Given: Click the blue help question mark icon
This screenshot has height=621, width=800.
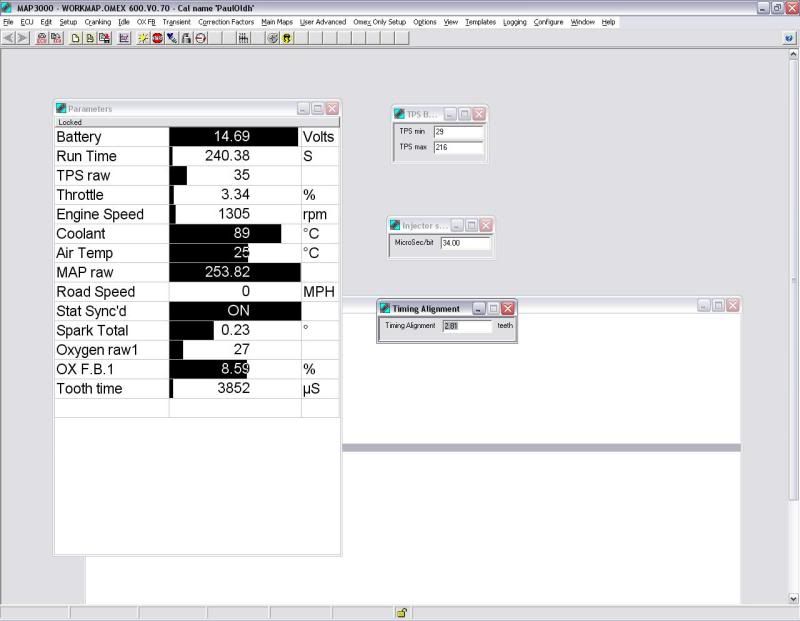Looking at the screenshot, I should [790, 38].
